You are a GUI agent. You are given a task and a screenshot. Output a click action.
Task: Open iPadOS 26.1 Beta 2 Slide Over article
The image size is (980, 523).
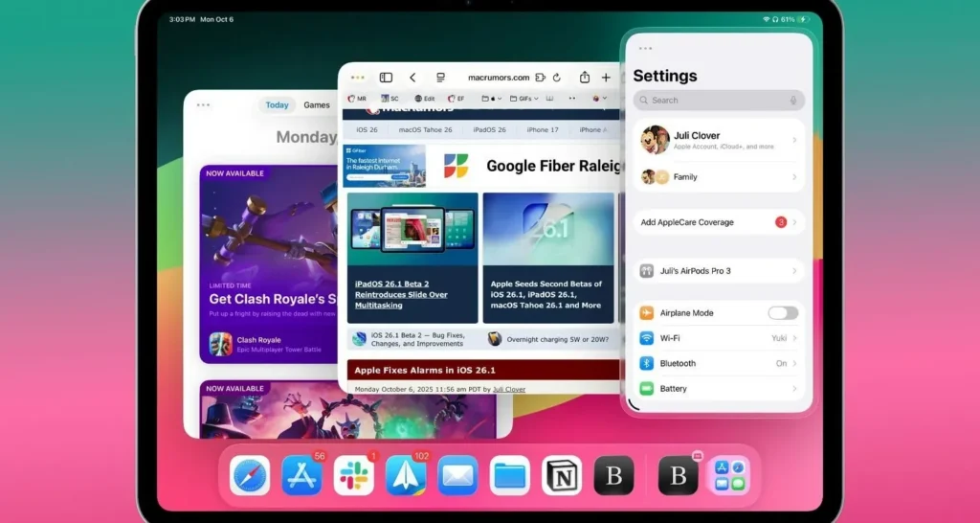pyautogui.click(x=412, y=258)
